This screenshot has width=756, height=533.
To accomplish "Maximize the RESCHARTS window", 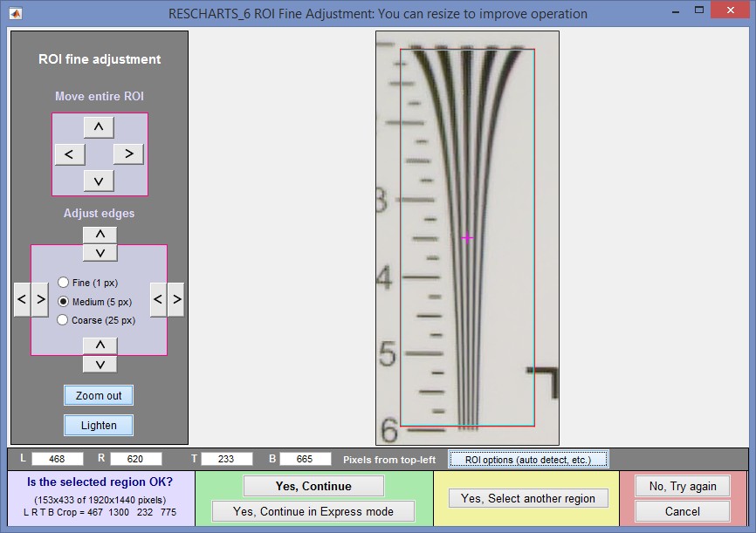I will [699, 10].
